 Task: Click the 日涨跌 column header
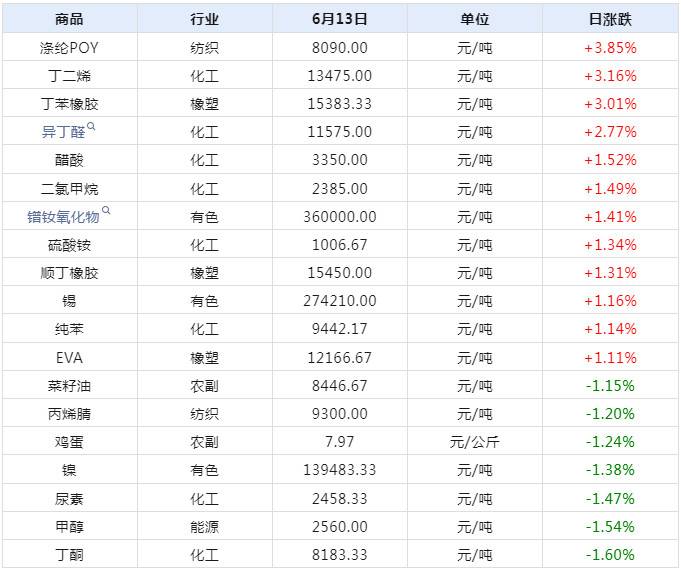pos(609,19)
